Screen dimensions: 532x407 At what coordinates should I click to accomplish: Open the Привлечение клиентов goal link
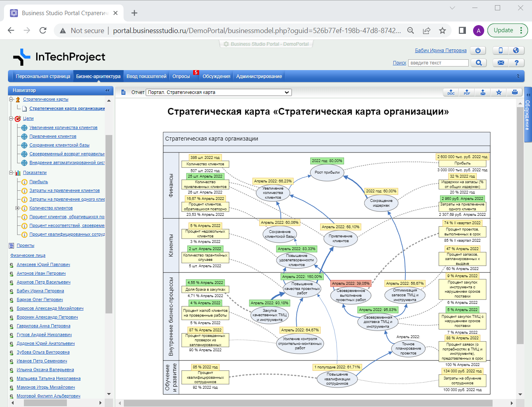53,136
